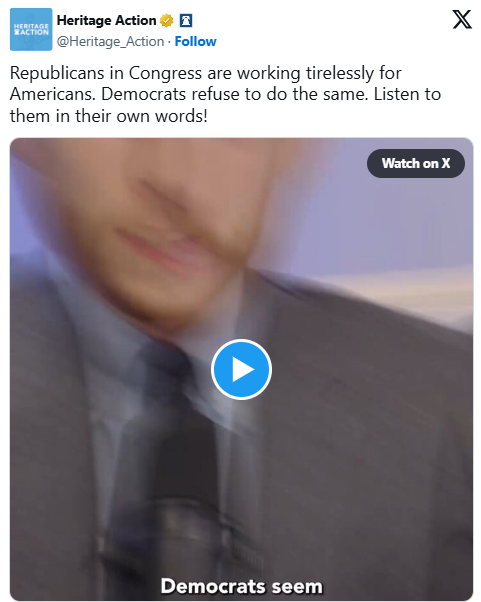Image resolution: width=481 pixels, height=602 pixels.
Task: Click tweet text "them in their own words!"
Action: click(109, 116)
